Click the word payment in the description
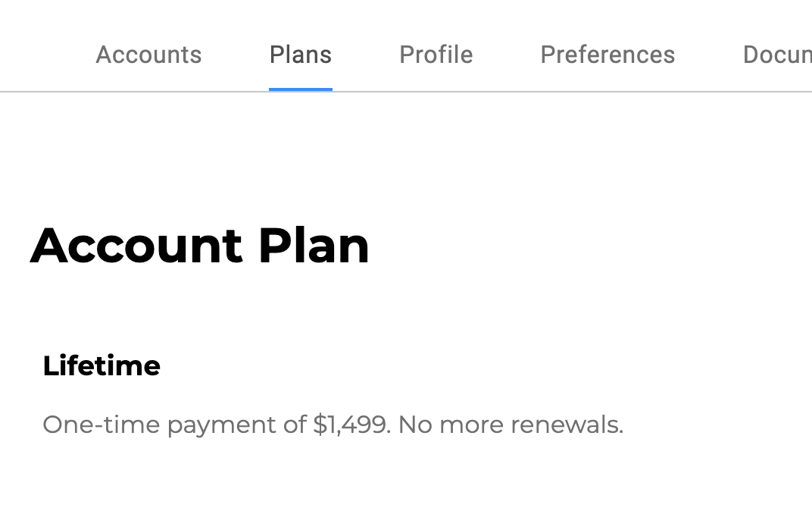 221,426
